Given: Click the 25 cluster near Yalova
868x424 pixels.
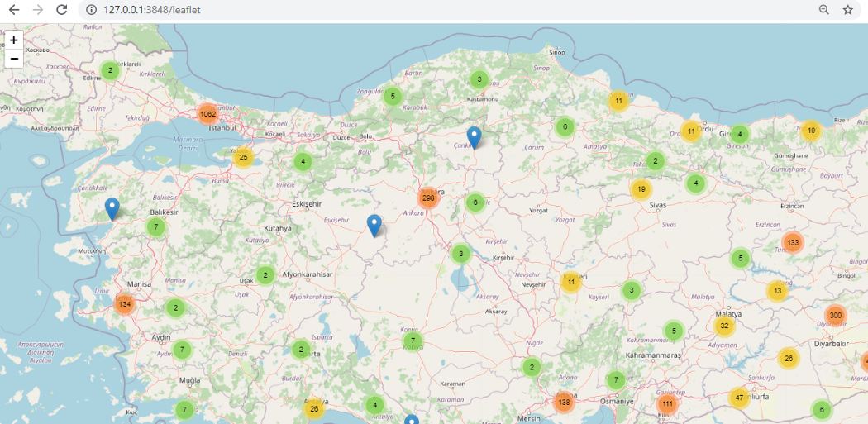Looking at the screenshot, I should point(243,158).
